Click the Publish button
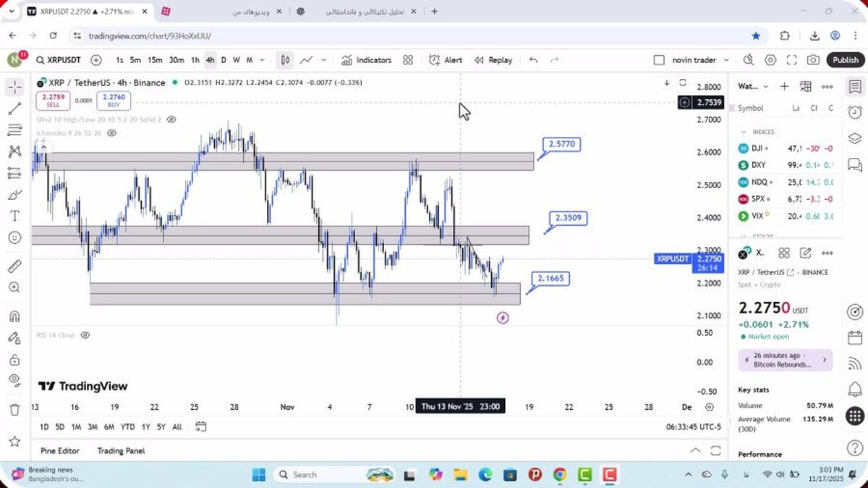 pyautogui.click(x=845, y=60)
